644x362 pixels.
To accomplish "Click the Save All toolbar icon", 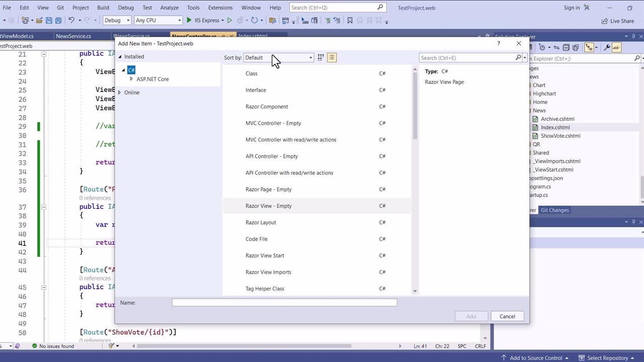I will [x=58, y=21].
